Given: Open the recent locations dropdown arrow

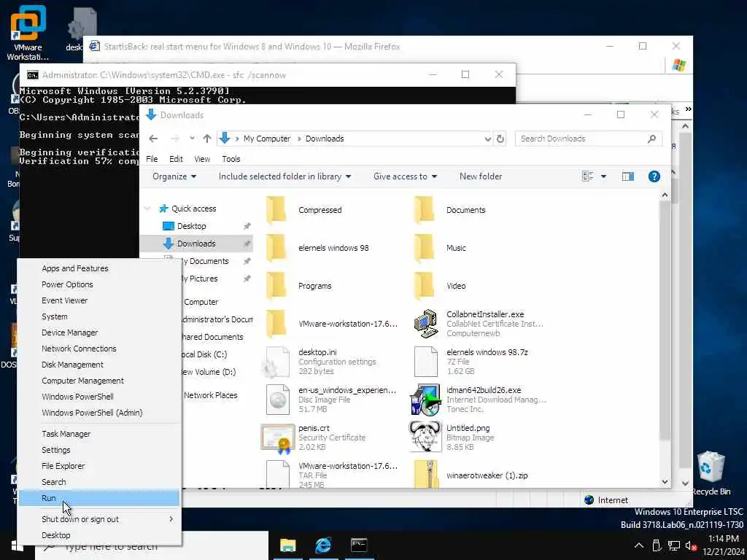Looking at the screenshot, I should pyautogui.click(x=192, y=139).
